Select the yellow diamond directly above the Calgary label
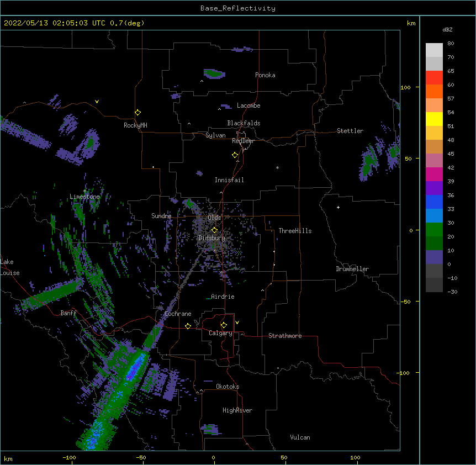The width and height of the screenshot is (476, 465). coord(224,325)
